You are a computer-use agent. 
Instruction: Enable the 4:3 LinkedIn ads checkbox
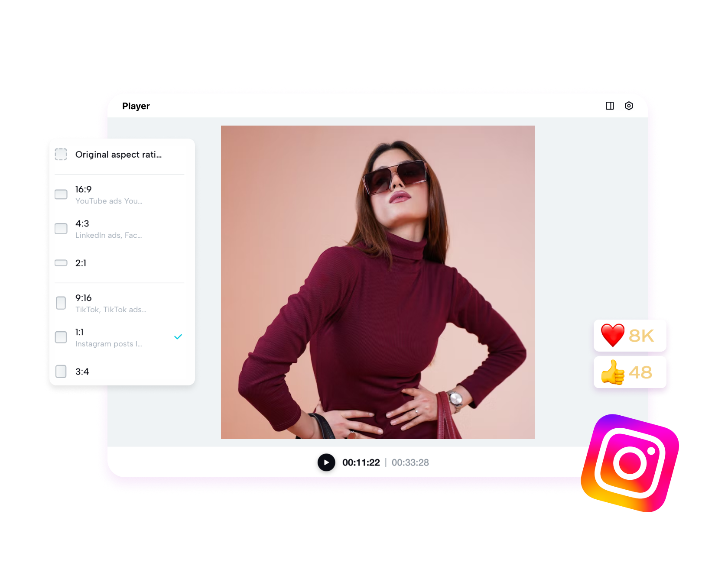pyautogui.click(x=61, y=229)
